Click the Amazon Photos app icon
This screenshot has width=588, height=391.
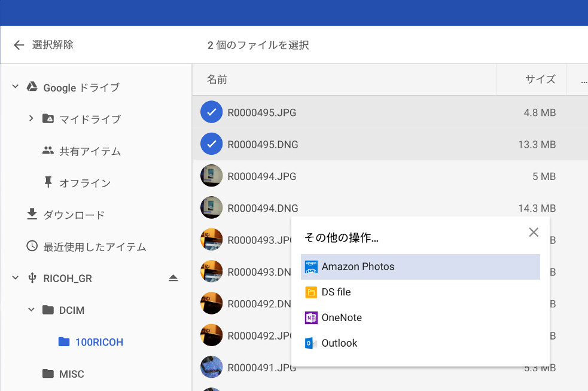(310, 267)
